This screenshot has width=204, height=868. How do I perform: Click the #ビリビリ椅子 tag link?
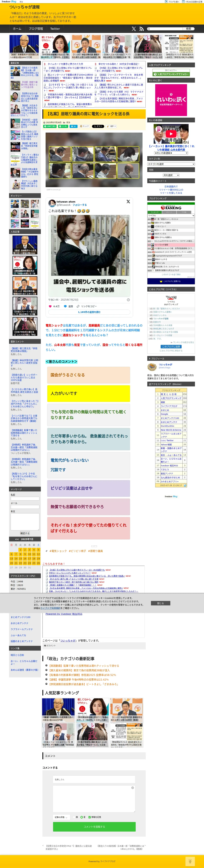coord(77,551)
